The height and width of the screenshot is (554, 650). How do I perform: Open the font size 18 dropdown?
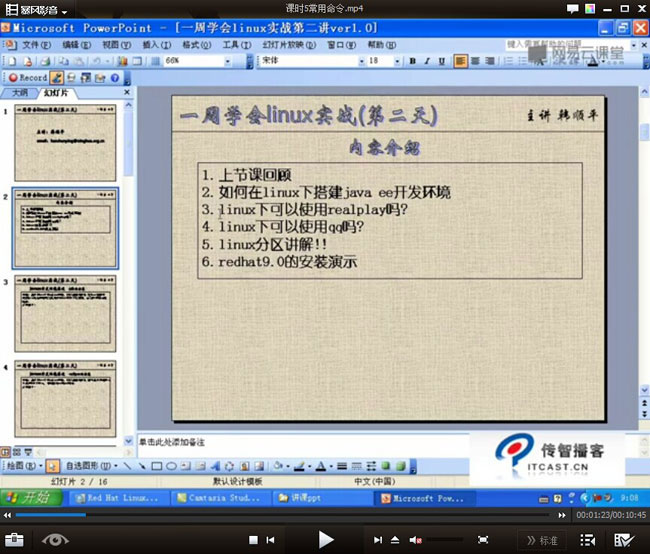pyautogui.click(x=397, y=61)
